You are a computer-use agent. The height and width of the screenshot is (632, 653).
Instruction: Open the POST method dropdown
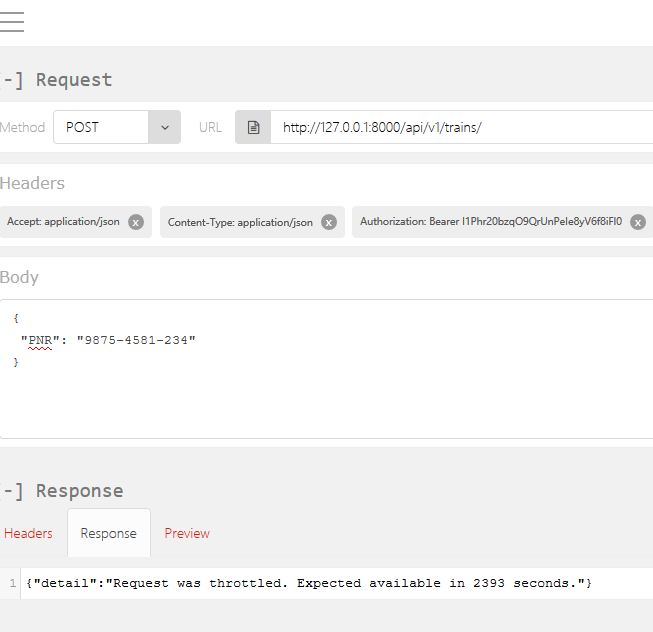165,127
